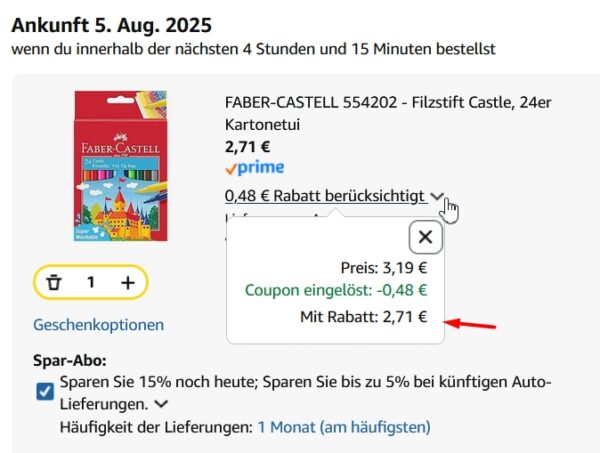Click the bold 2,71 € product price
Image resolution: width=600 pixels, height=453 pixels.
pyautogui.click(x=250, y=146)
